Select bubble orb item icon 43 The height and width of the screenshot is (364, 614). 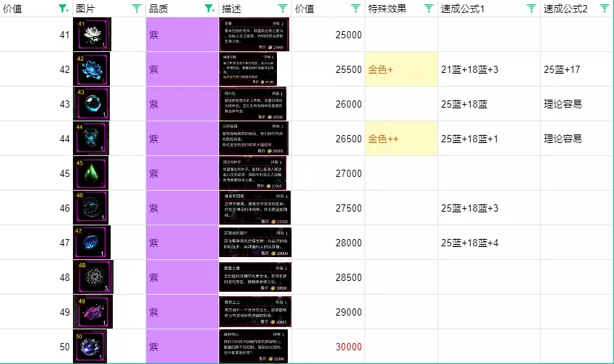click(91, 103)
